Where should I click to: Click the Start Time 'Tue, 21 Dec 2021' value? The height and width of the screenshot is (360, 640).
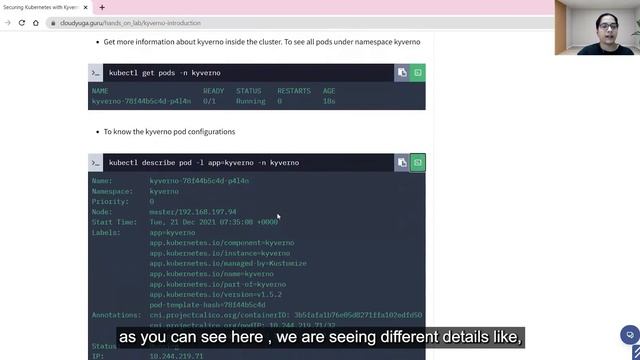[x=213, y=222]
